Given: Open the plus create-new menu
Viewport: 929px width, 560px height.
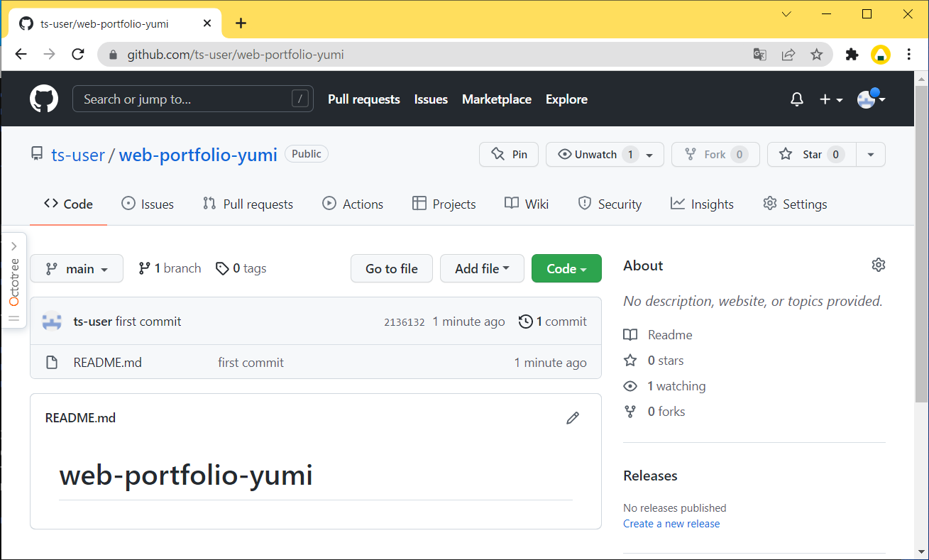Looking at the screenshot, I should pos(831,99).
